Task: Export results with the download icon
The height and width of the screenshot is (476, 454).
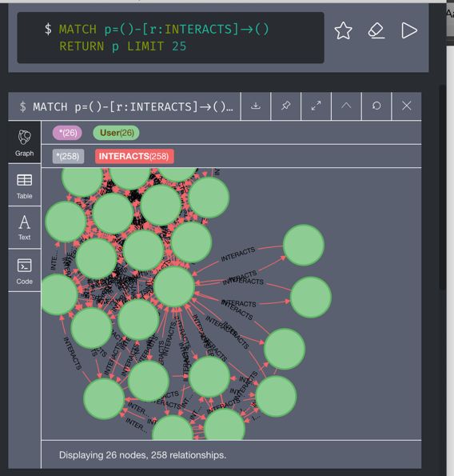Action: pyautogui.click(x=256, y=106)
